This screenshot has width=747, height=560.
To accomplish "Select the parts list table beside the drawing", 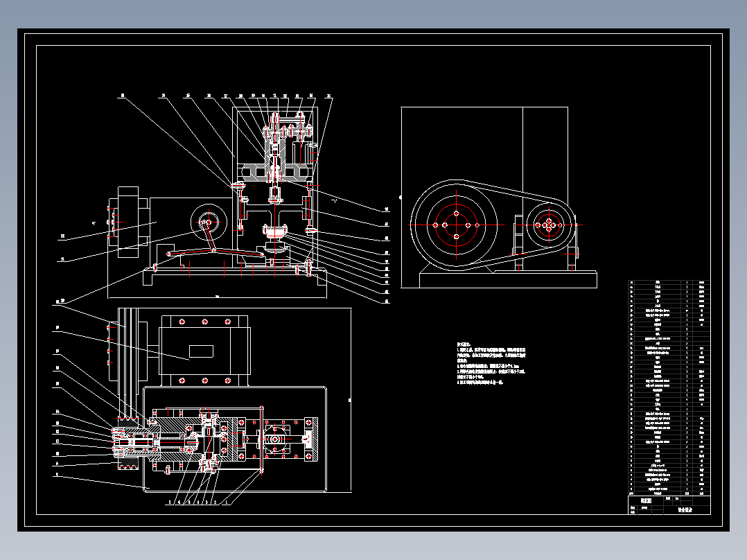I will click(x=669, y=387).
